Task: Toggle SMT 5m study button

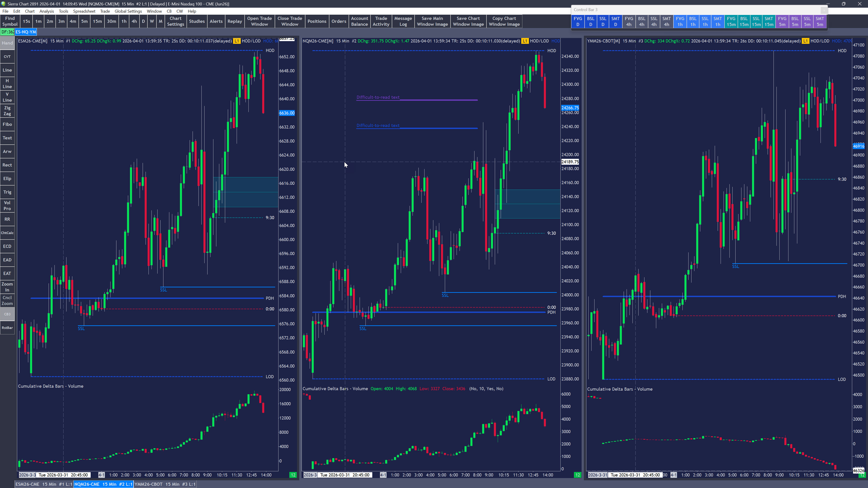Action: (819, 21)
